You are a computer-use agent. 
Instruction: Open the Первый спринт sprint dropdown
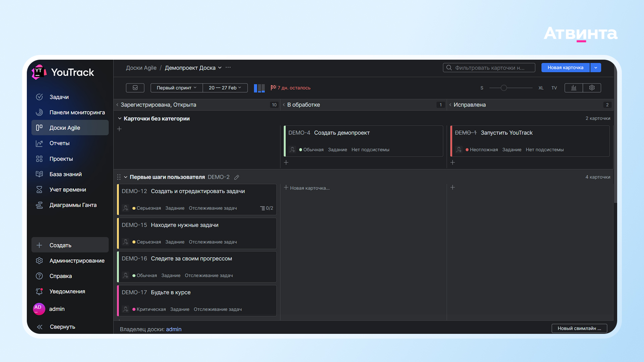click(x=176, y=88)
